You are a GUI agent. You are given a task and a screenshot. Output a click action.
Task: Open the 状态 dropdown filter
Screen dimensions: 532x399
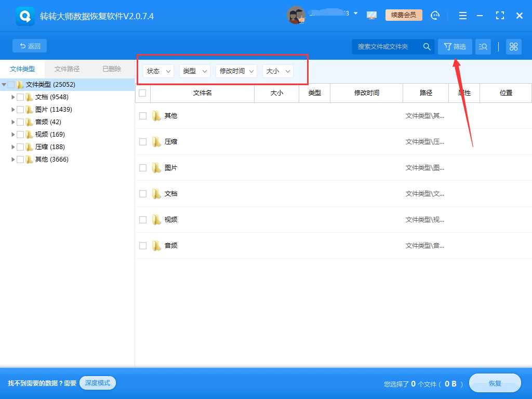pyautogui.click(x=158, y=71)
